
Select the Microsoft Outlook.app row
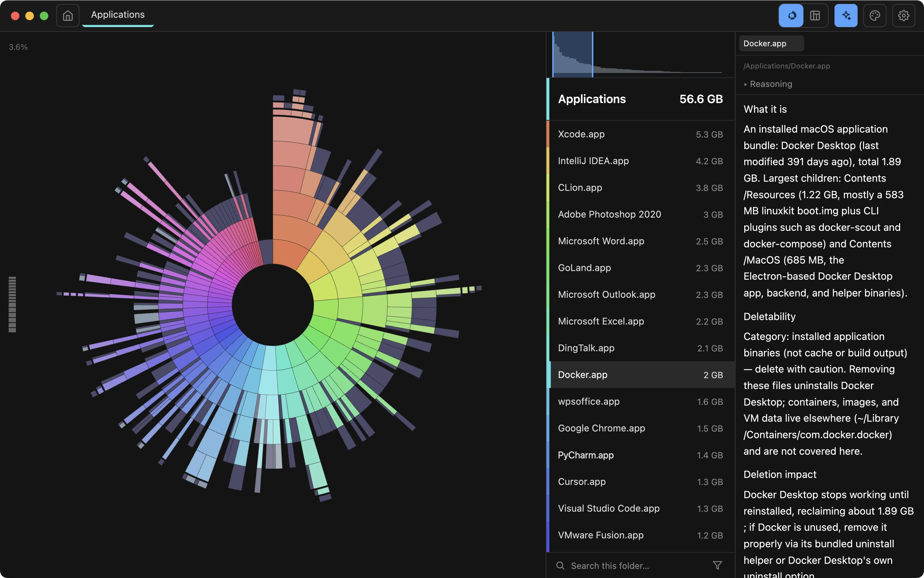point(641,295)
